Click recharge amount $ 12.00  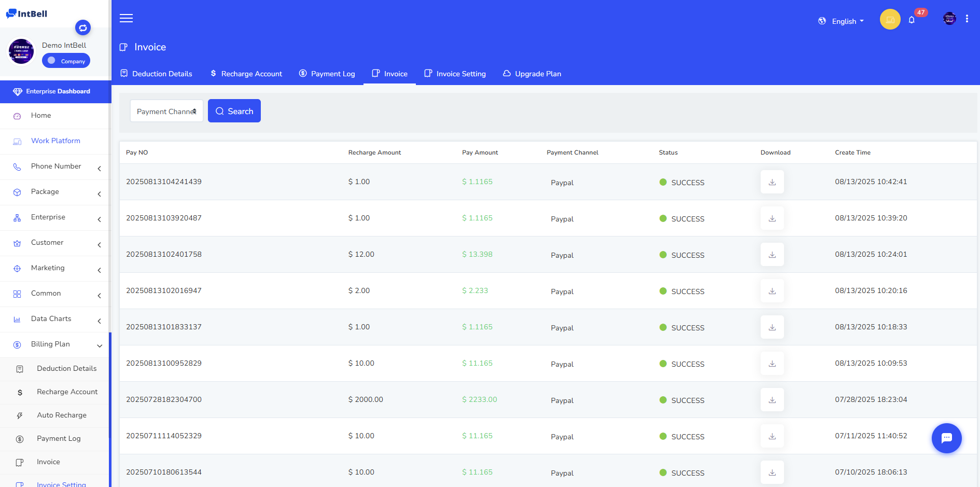click(x=361, y=255)
